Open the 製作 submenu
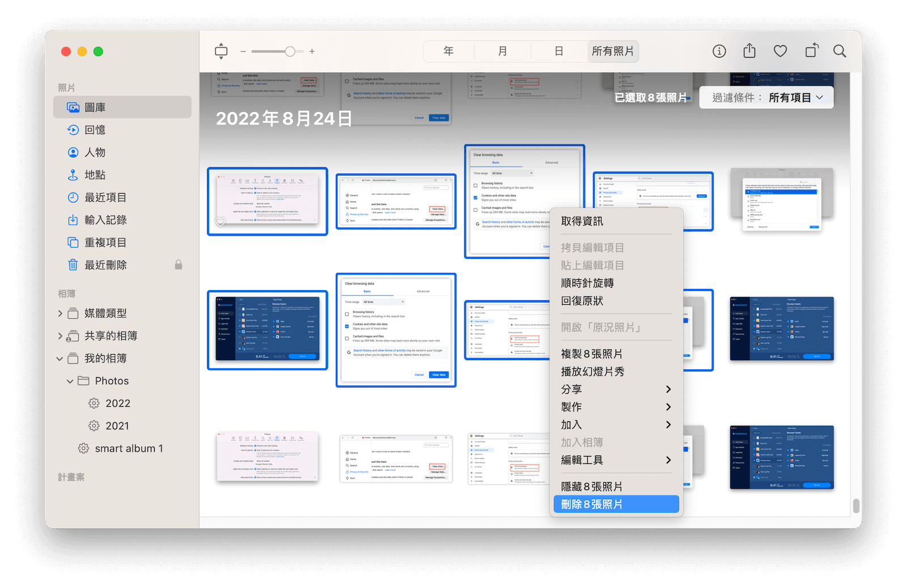The image size is (907, 588). pyautogui.click(x=616, y=407)
